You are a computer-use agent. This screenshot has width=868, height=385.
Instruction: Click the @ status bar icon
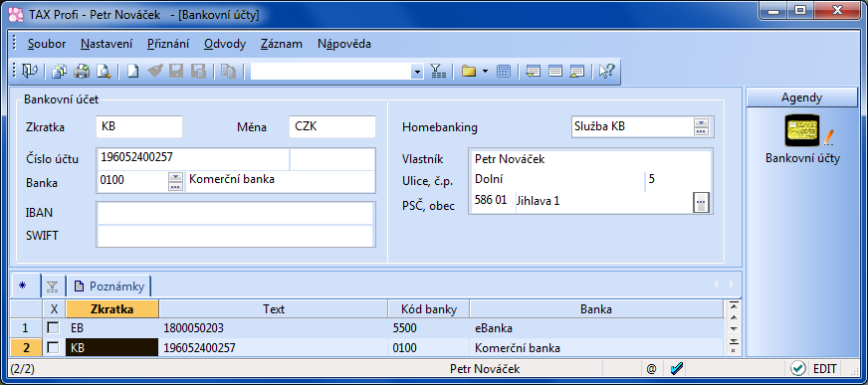(x=651, y=368)
